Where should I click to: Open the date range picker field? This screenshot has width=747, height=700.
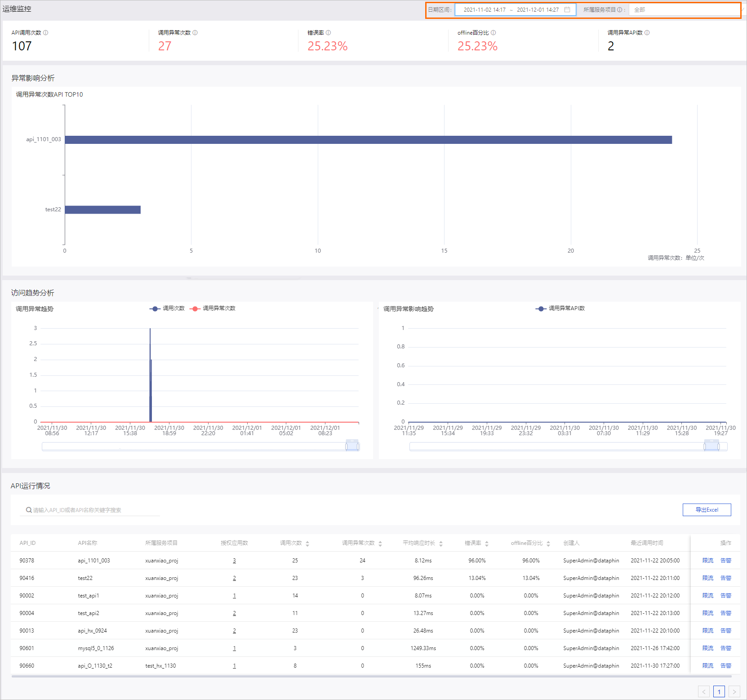516,9
